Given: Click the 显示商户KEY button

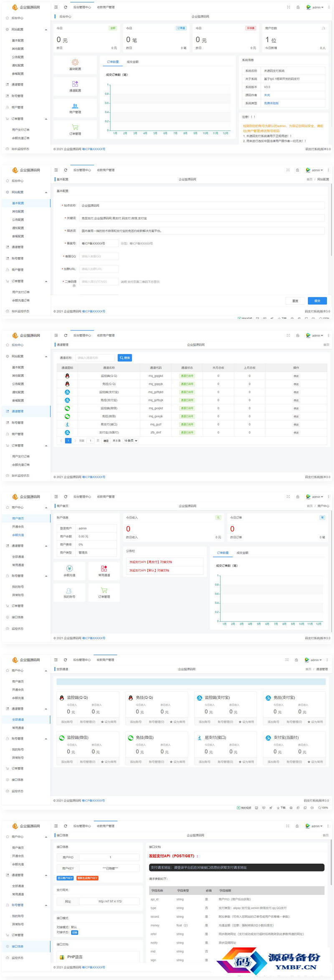Looking at the screenshot, I should [x=66, y=878].
